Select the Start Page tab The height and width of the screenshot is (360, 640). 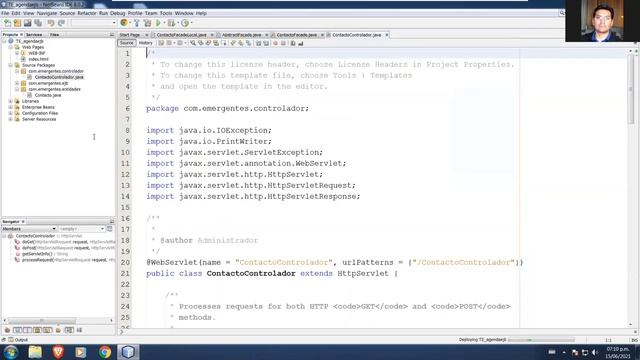point(130,35)
